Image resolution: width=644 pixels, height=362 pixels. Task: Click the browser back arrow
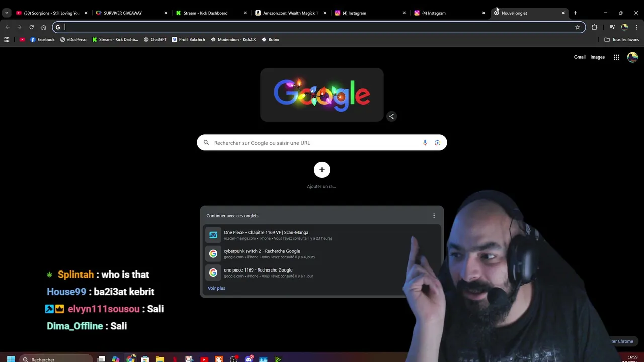coord(7,27)
